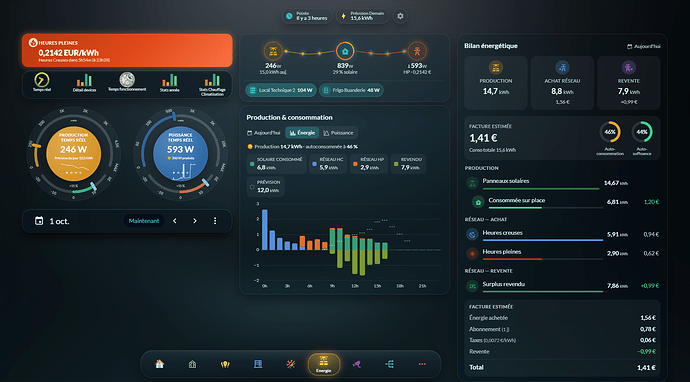Viewport: 690px width, 382px height.
Task: Click the Pointe clock chip
Action: point(307,16)
